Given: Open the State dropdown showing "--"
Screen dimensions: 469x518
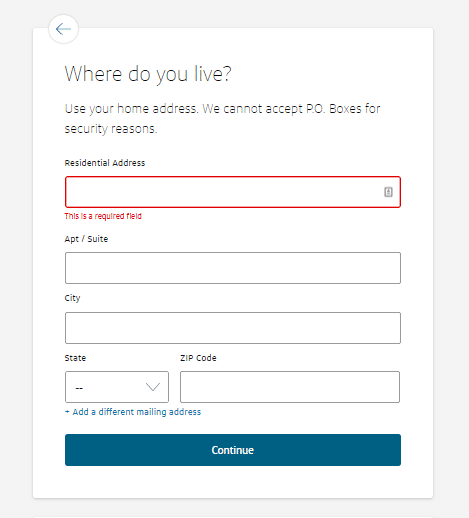Looking at the screenshot, I should (117, 387).
